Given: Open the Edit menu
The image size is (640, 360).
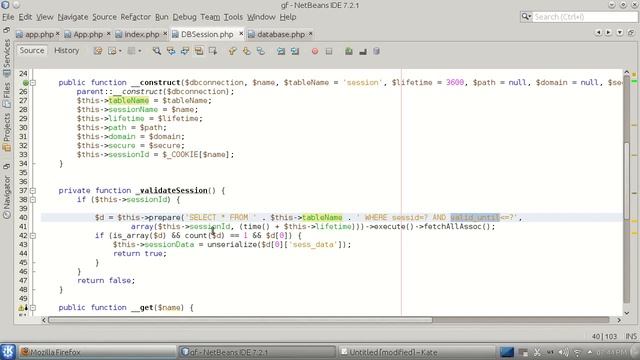Looking at the screenshot, I should coord(25,17).
